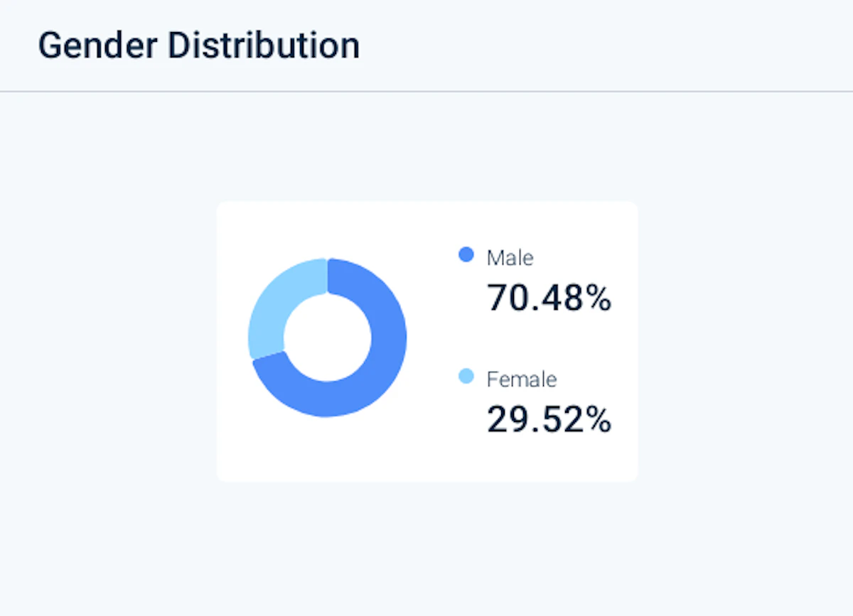Click the 70.48% Male value
This screenshot has width=853, height=616.
(549, 298)
